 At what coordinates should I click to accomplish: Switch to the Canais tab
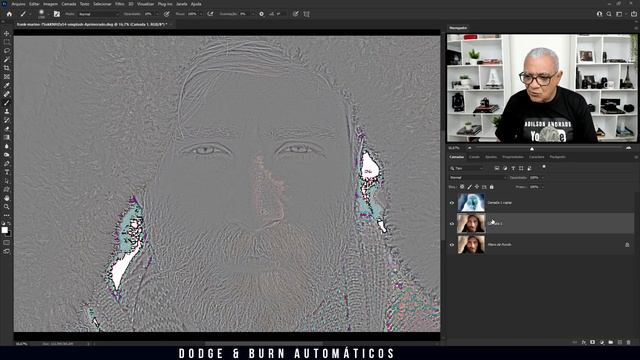pos(474,157)
